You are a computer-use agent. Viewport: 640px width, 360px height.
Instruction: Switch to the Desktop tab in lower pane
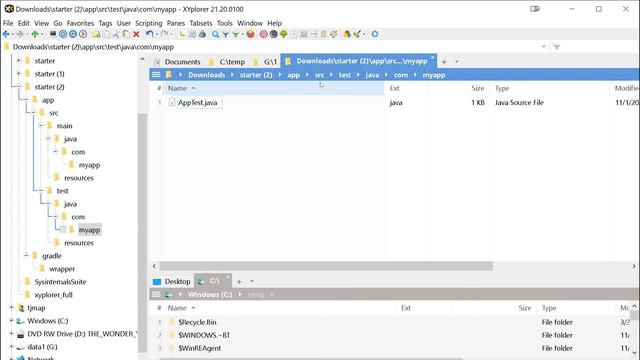point(172,281)
